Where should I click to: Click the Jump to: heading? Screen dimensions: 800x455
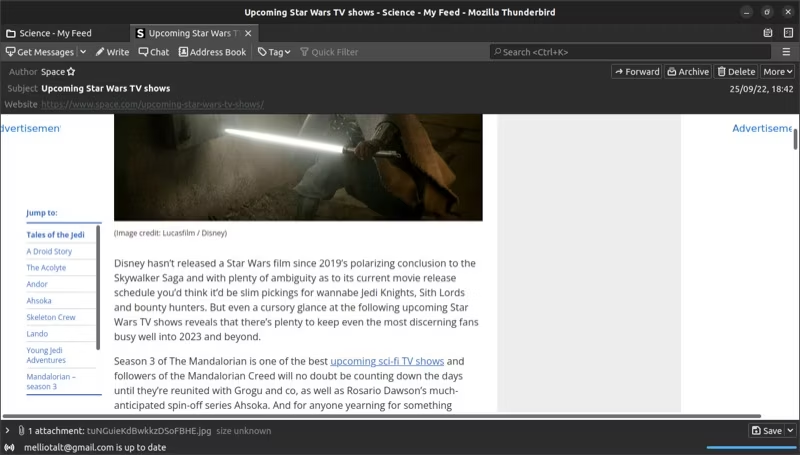[42, 213]
